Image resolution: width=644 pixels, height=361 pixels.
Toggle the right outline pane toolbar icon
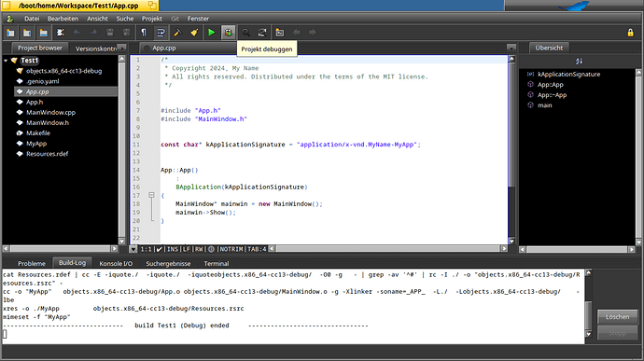point(27,33)
